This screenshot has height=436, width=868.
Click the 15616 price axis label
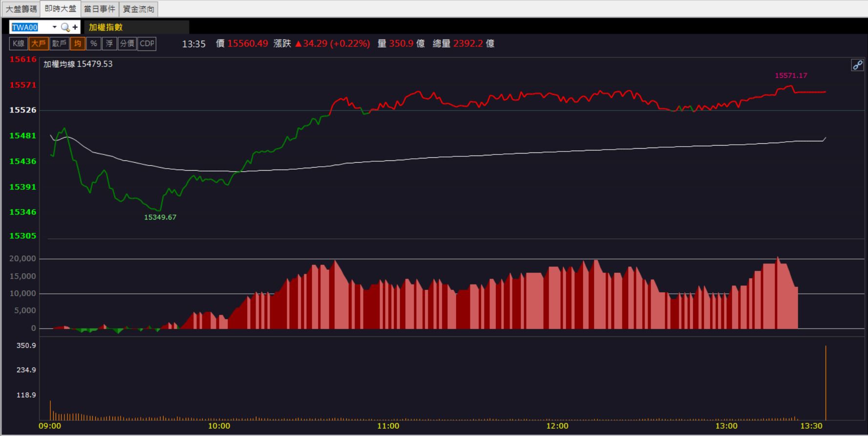click(23, 59)
